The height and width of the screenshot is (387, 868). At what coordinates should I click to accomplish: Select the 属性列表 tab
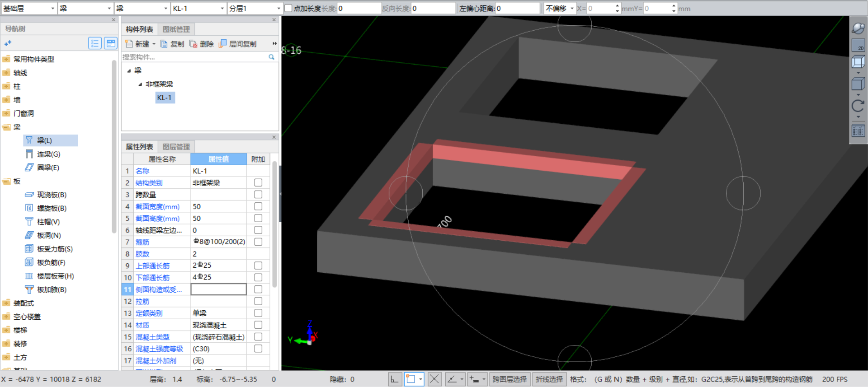(139, 147)
